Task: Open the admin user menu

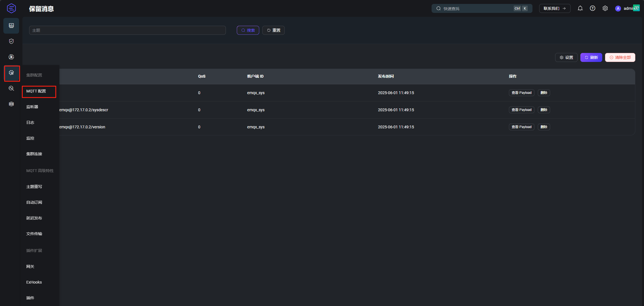Action: click(x=626, y=8)
